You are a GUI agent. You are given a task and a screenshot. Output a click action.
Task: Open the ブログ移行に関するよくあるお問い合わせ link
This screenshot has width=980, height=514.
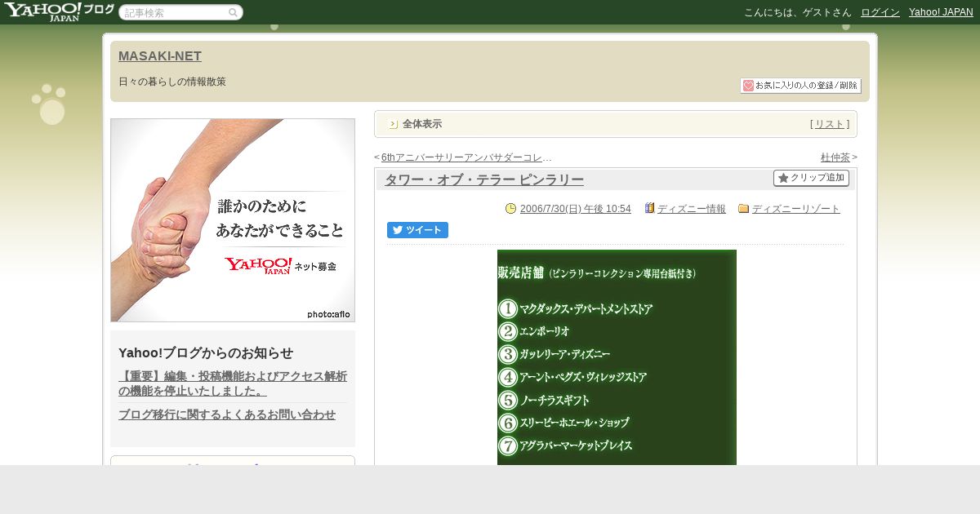227,414
